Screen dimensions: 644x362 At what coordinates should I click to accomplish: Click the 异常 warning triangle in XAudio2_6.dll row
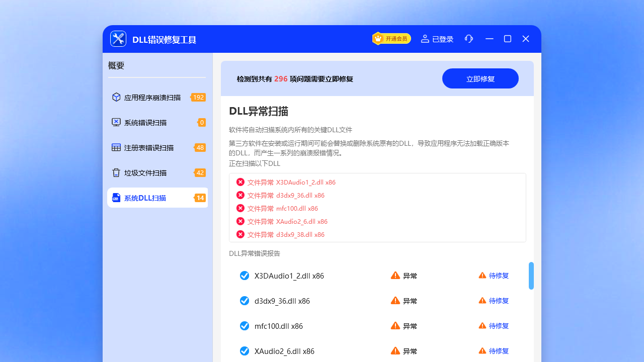click(395, 350)
